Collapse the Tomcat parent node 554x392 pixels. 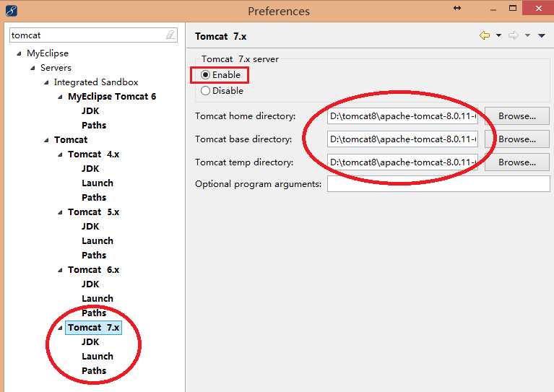pos(47,140)
